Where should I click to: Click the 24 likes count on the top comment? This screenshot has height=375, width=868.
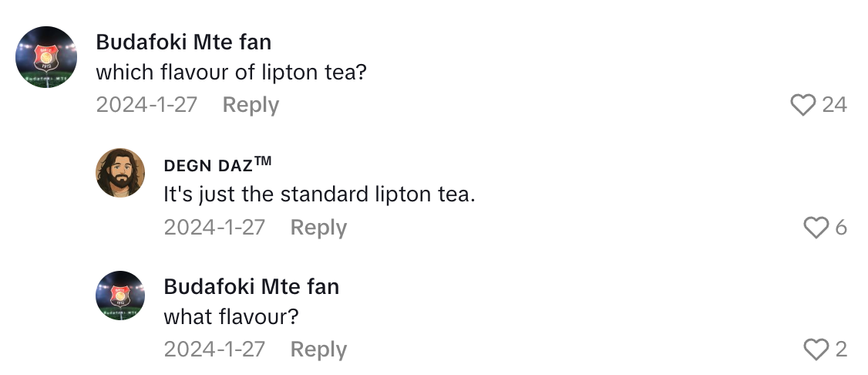tap(834, 104)
